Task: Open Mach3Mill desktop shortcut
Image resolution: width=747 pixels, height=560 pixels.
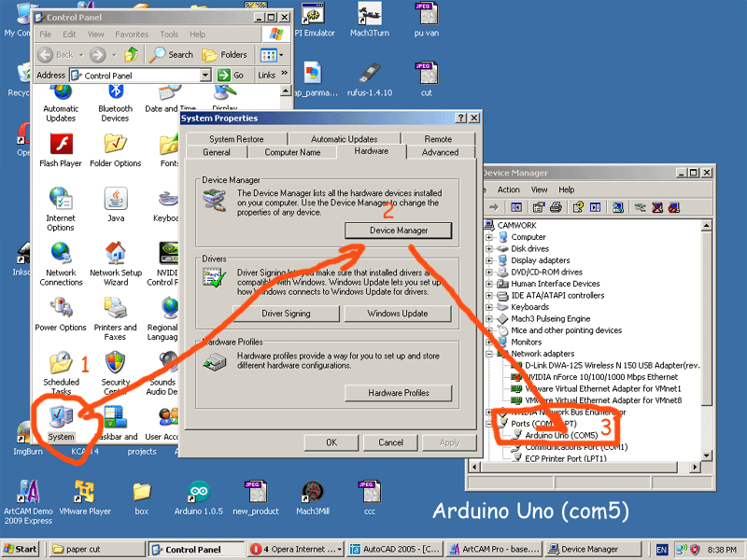Action: (313, 498)
